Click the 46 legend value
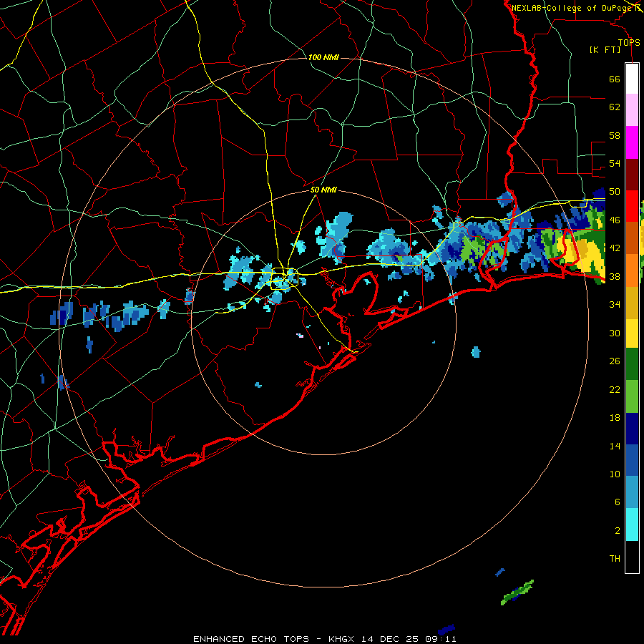 coord(615,220)
